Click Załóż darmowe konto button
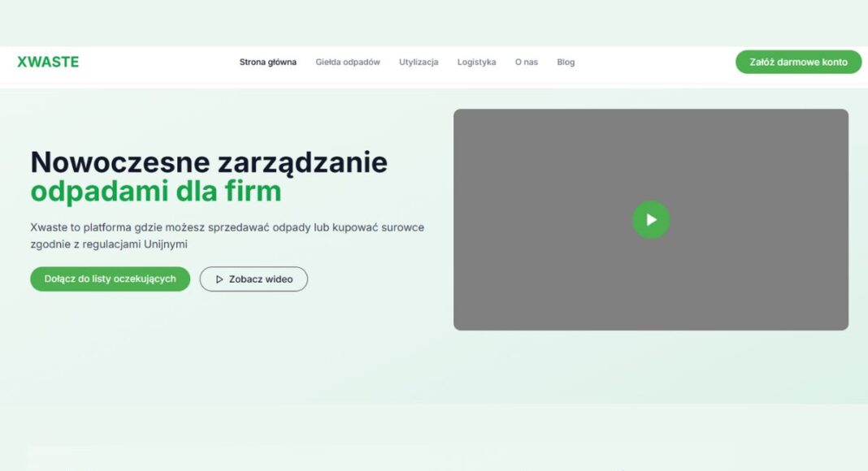This screenshot has height=471, width=868. point(798,62)
